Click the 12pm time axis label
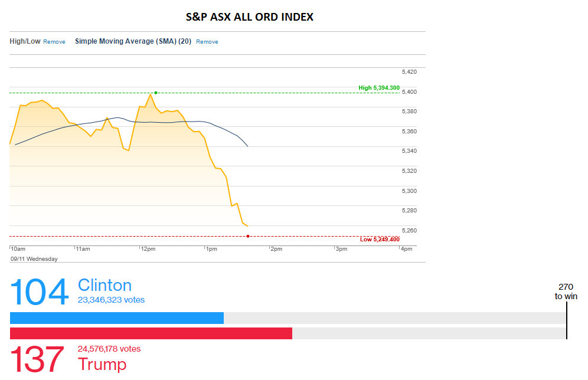588x380 pixels. (148, 249)
